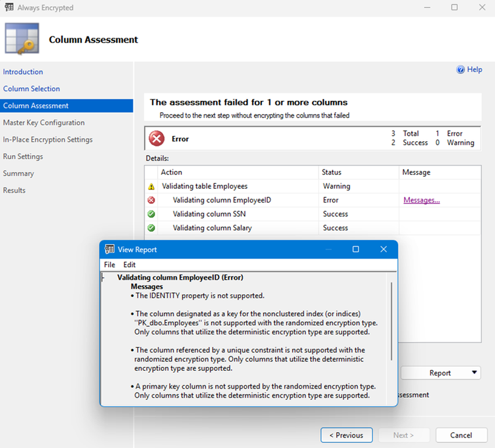
Task: Click the View Report window icon
Action: (x=110, y=249)
